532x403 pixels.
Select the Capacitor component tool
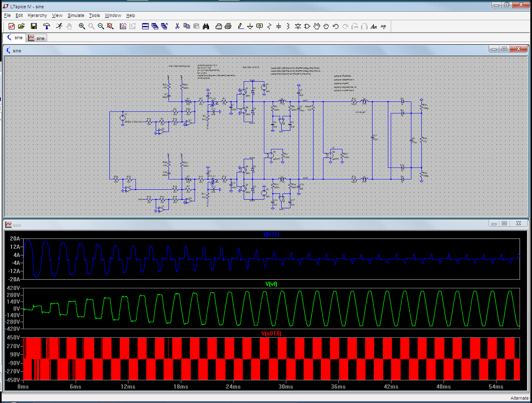coord(278,26)
